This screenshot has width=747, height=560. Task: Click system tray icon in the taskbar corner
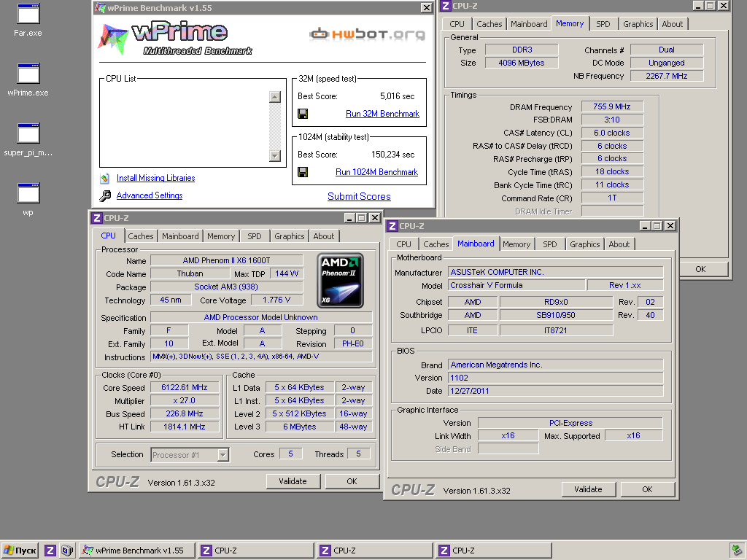(738, 551)
